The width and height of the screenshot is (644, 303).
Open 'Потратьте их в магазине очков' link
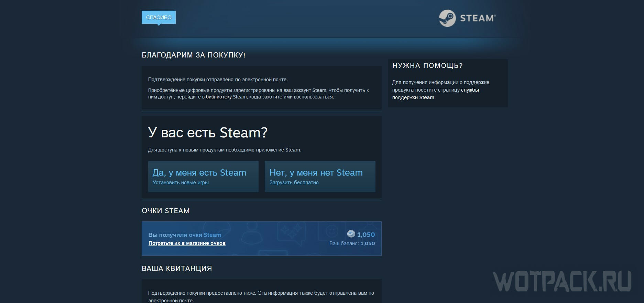[187, 243]
